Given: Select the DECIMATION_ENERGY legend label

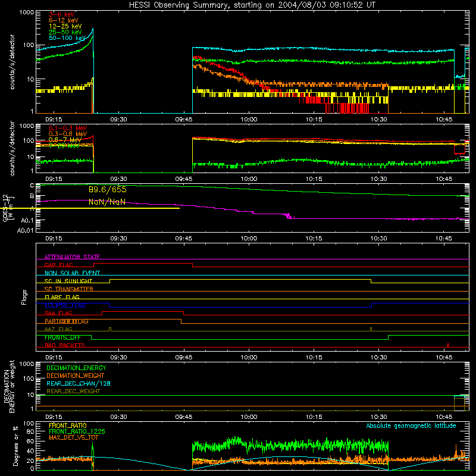Looking at the screenshot, I should click(76, 368).
